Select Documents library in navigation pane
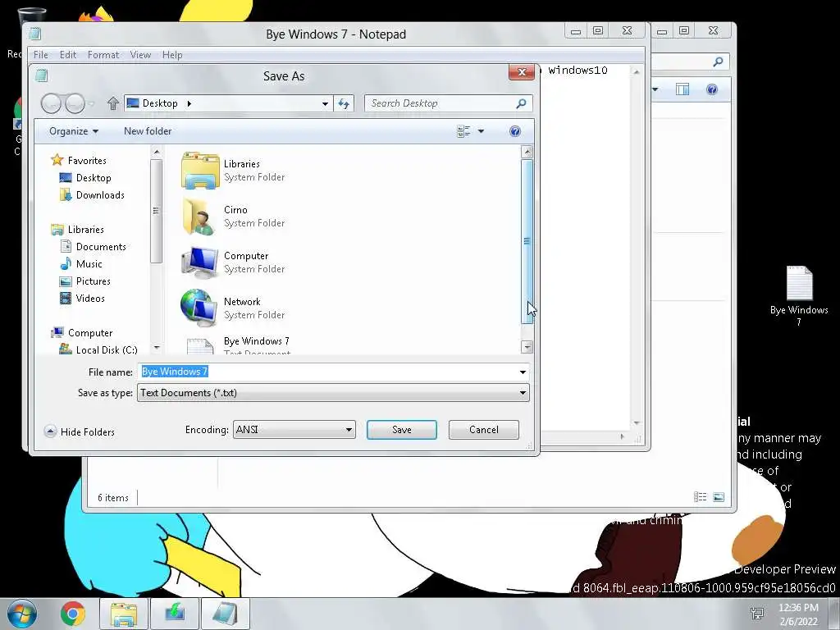 click(101, 246)
